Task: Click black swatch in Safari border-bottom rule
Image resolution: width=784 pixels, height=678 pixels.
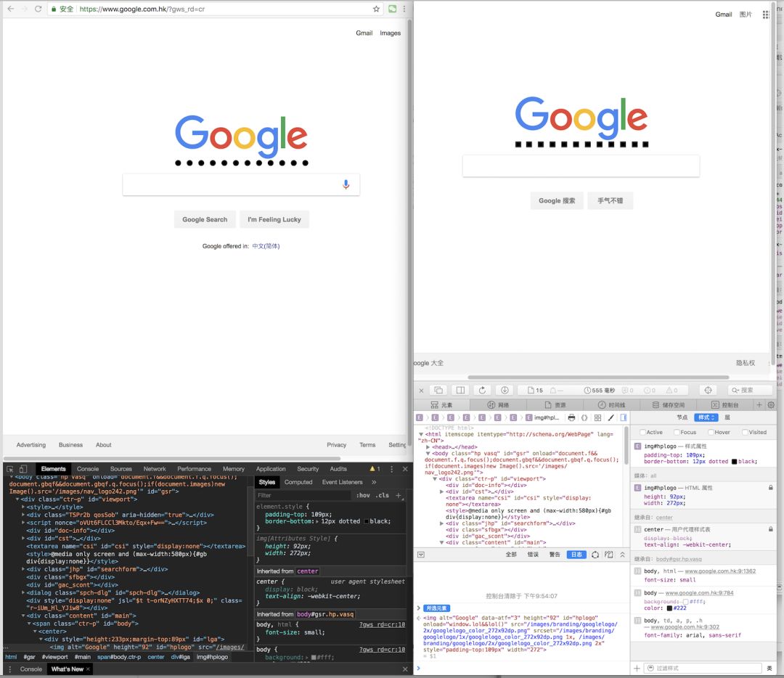Action: pyautogui.click(x=734, y=462)
